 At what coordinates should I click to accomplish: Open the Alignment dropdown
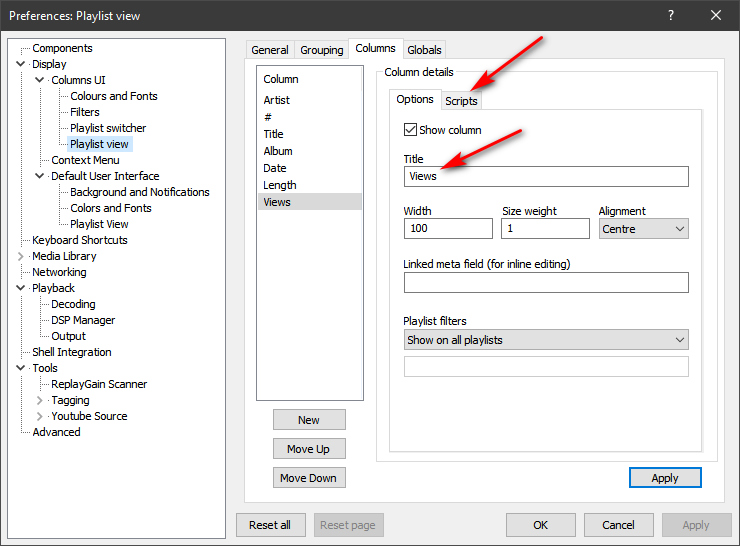coord(644,229)
